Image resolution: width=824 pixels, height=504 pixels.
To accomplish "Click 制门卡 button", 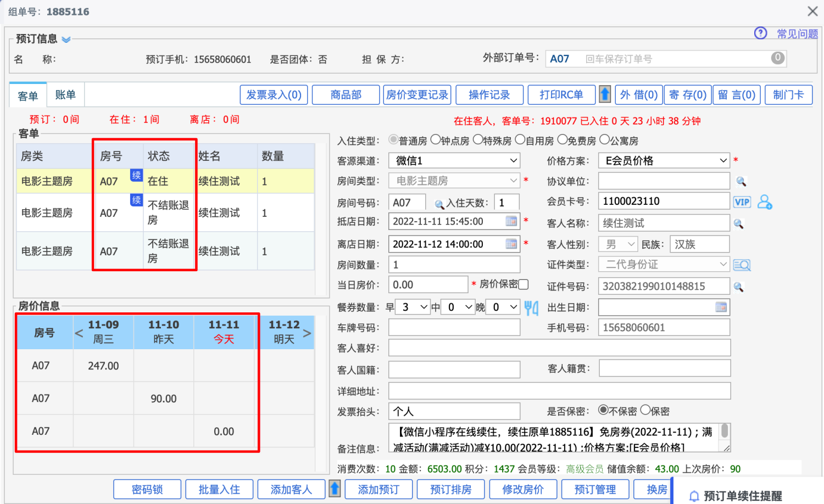I will pos(788,94).
